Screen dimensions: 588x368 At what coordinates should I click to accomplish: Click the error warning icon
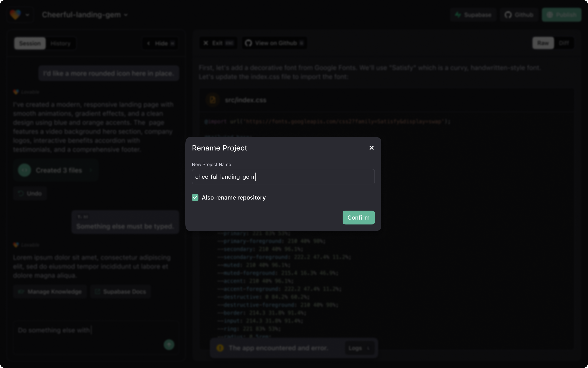(220, 348)
